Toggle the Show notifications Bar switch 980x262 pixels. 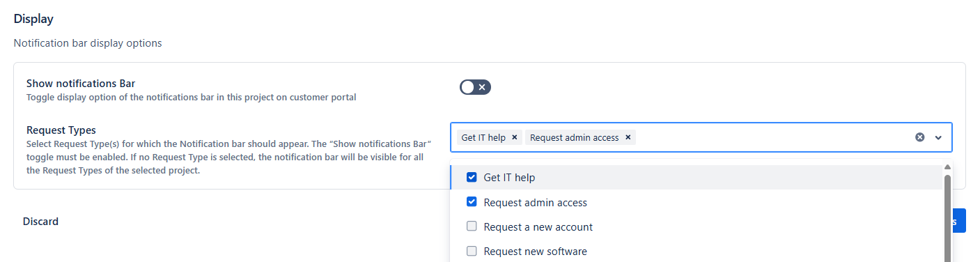(475, 87)
